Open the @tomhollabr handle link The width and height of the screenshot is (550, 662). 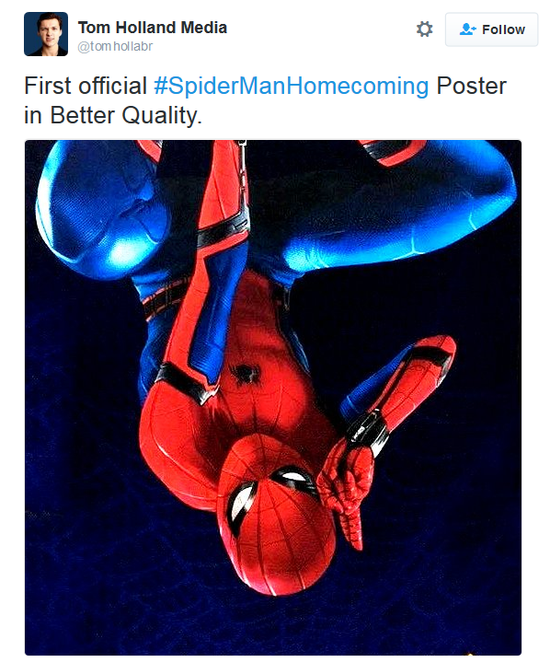[x=115, y=46]
